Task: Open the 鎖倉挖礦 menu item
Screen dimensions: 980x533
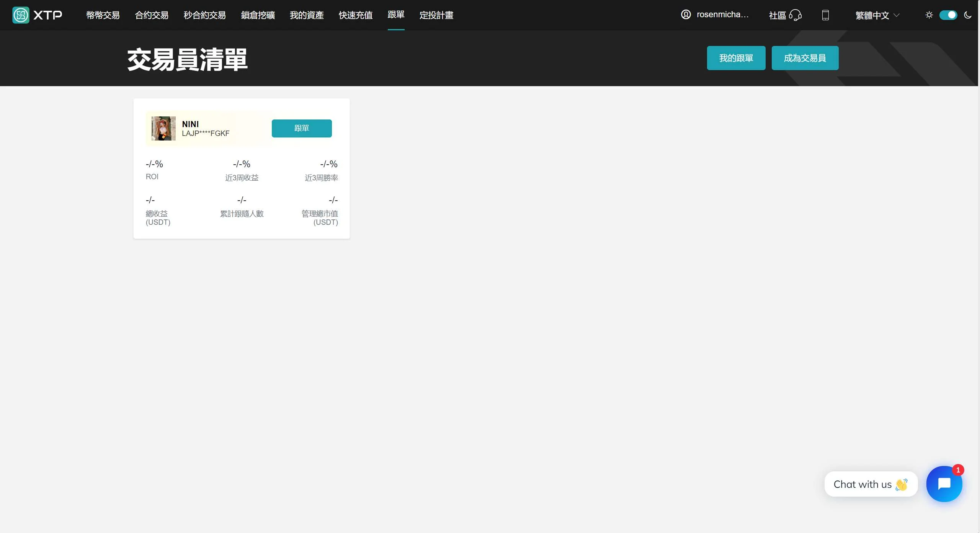Action: (258, 15)
